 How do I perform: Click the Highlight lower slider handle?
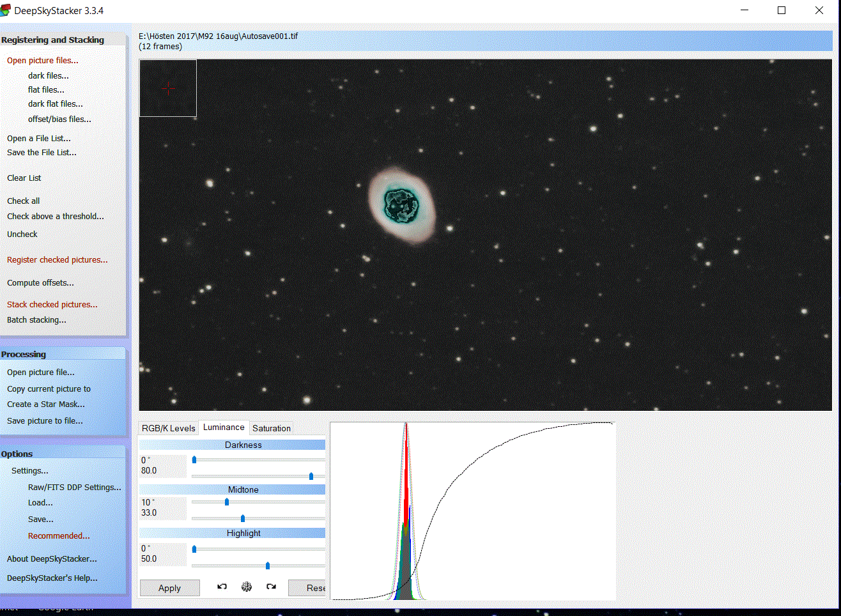click(x=268, y=566)
